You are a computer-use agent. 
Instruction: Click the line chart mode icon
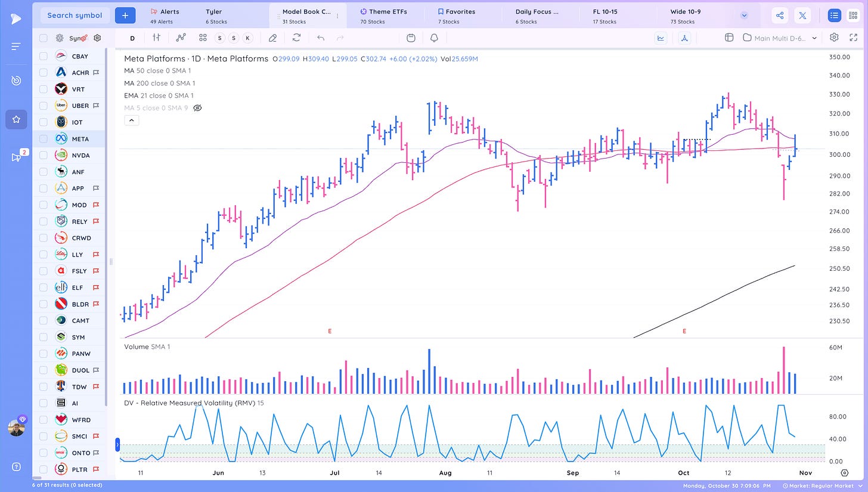tap(661, 38)
